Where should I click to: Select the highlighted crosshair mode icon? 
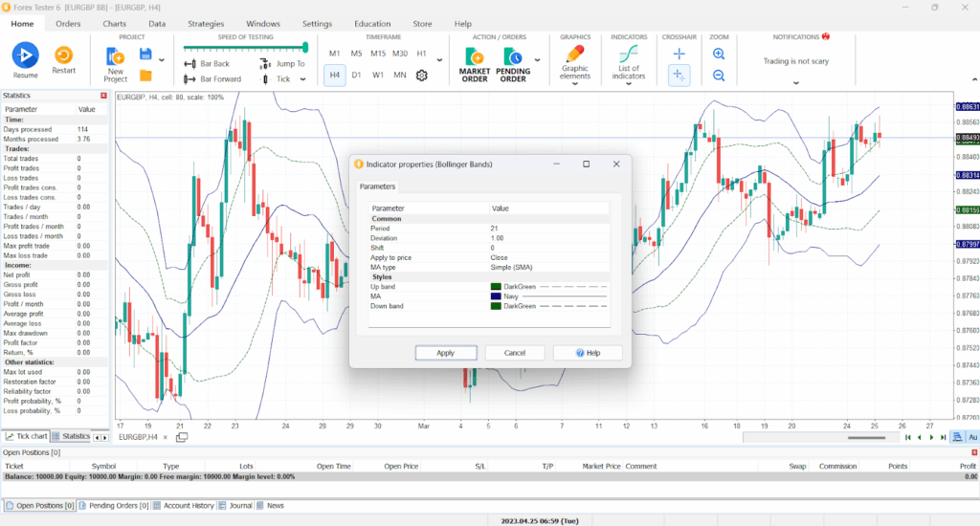(679, 75)
